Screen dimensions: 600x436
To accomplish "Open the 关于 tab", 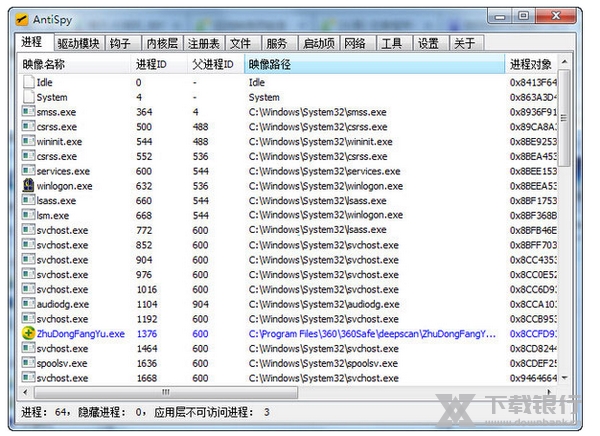I will click(467, 43).
